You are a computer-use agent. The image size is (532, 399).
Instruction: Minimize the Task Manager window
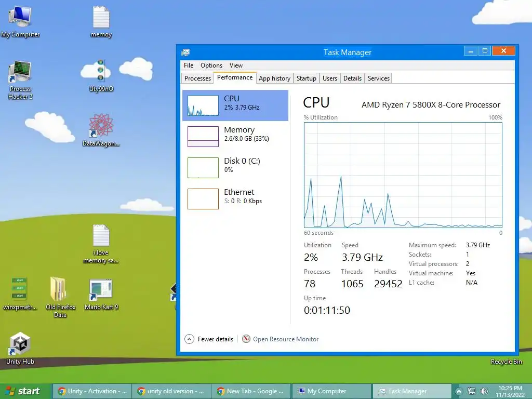[471, 51]
